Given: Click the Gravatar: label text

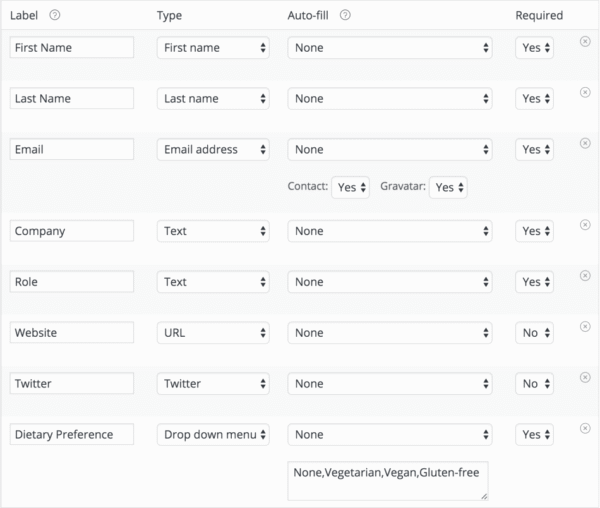Looking at the screenshot, I should coord(403,186).
